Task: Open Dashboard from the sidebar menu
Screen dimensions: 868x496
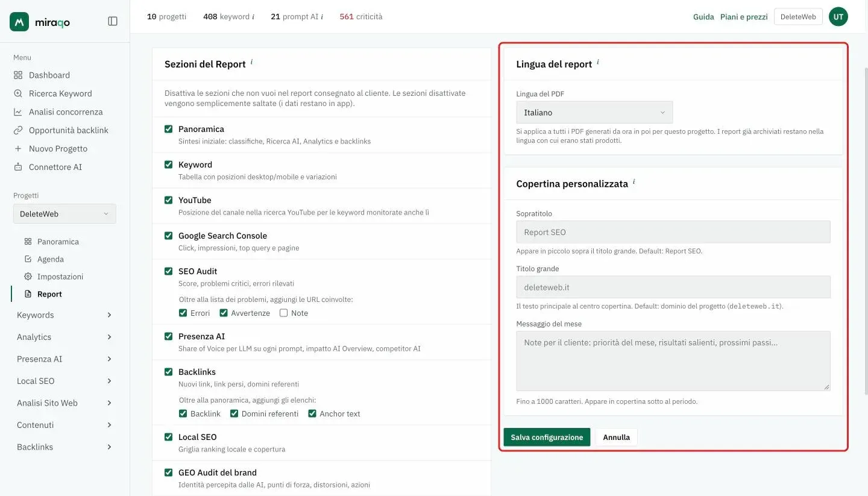Action: tap(49, 75)
